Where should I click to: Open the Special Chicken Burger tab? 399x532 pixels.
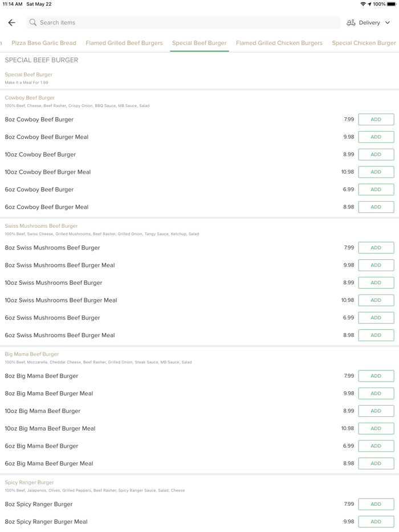point(364,43)
